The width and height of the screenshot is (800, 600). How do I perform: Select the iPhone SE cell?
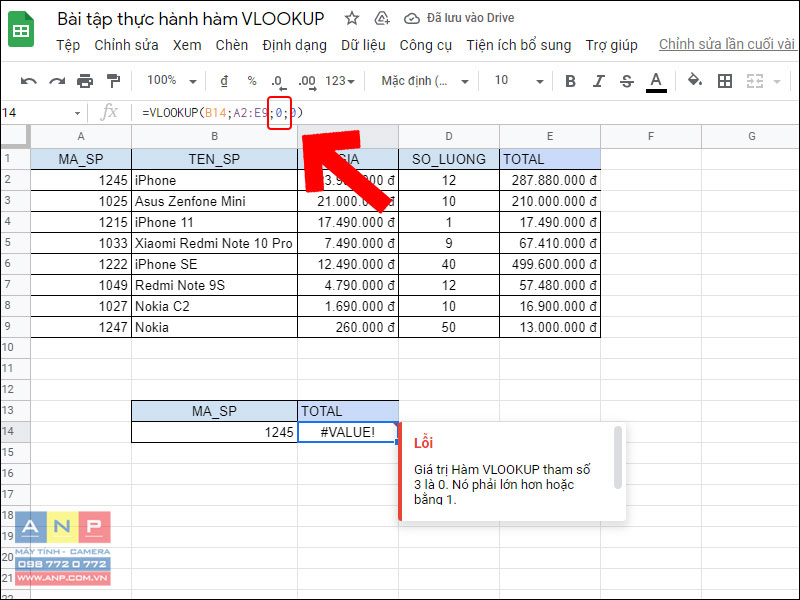coord(214,264)
